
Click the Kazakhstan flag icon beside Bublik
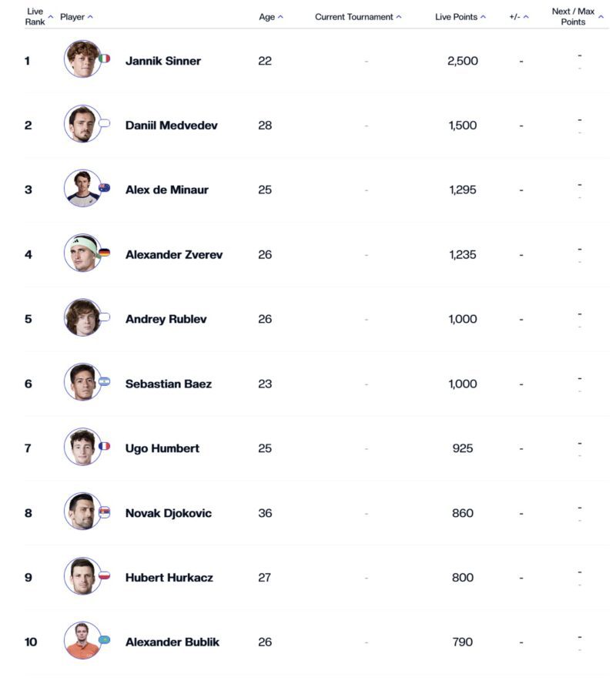pyautogui.click(x=104, y=639)
